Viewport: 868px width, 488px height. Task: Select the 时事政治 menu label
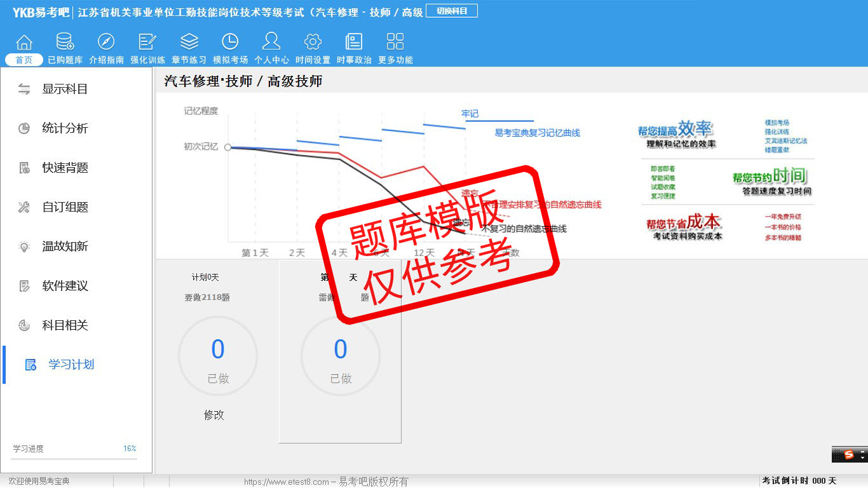pyautogui.click(x=354, y=60)
